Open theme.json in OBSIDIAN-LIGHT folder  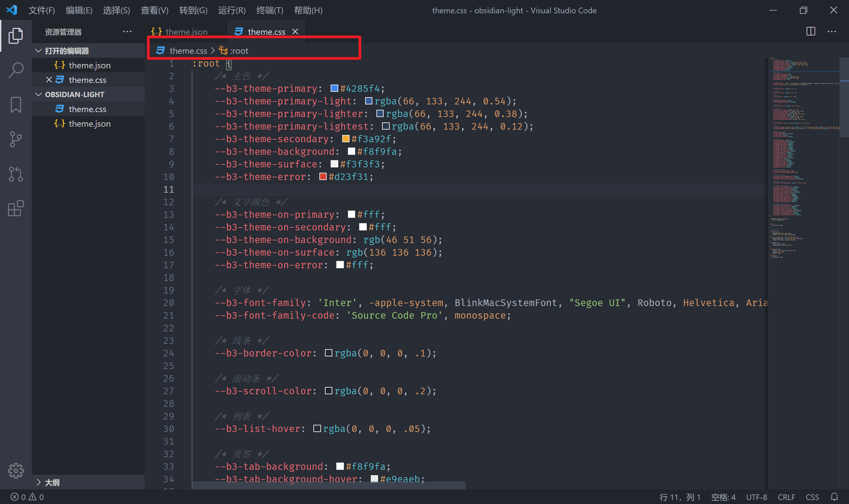(88, 124)
